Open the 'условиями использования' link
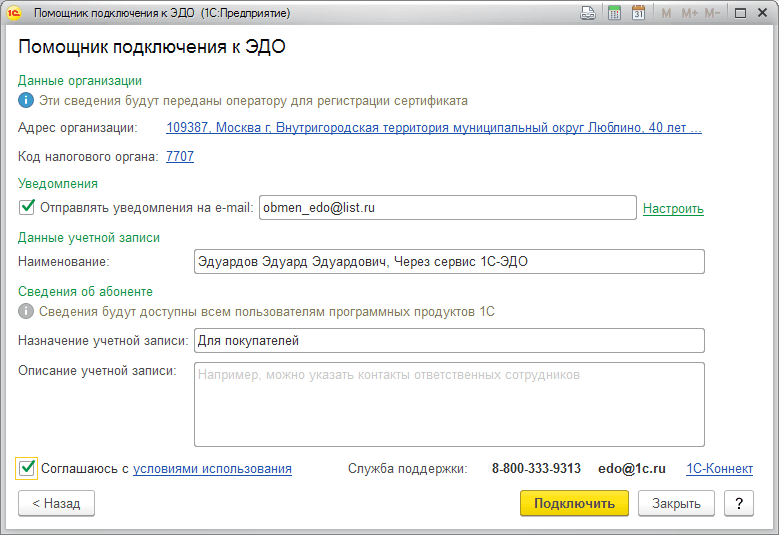 (212, 468)
